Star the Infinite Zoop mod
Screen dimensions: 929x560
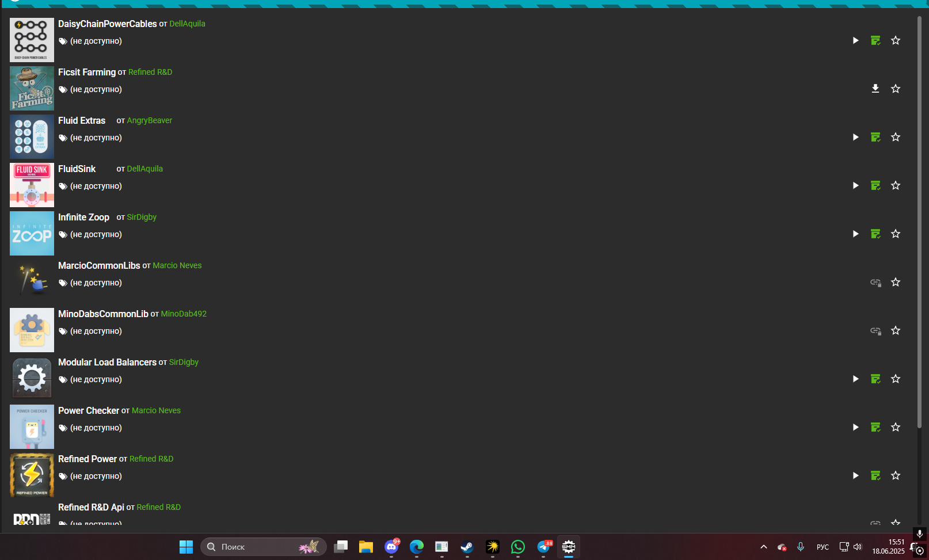pyautogui.click(x=896, y=234)
